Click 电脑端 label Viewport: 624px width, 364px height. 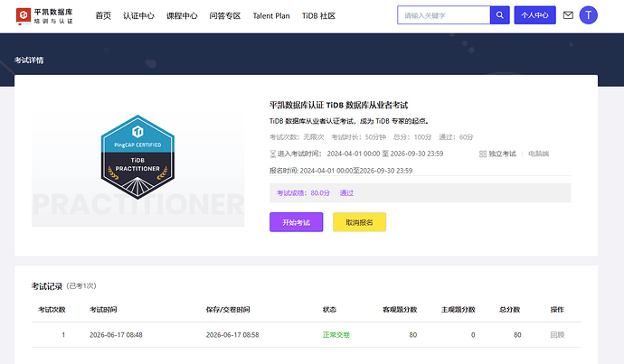pyautogui.click(x=538, y=154)
